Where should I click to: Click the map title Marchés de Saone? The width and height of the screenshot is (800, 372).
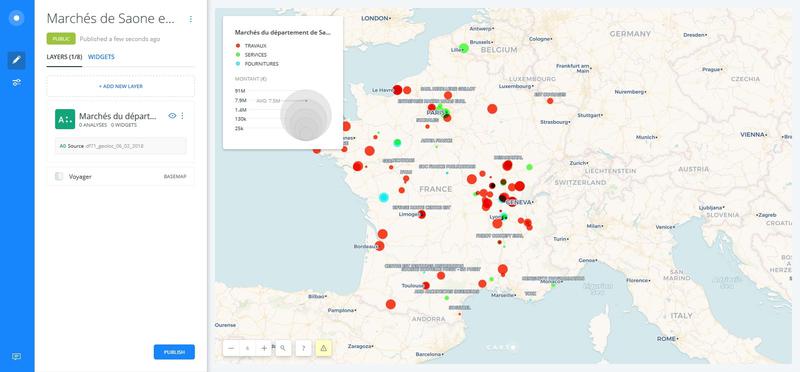(x=111, y=19)
